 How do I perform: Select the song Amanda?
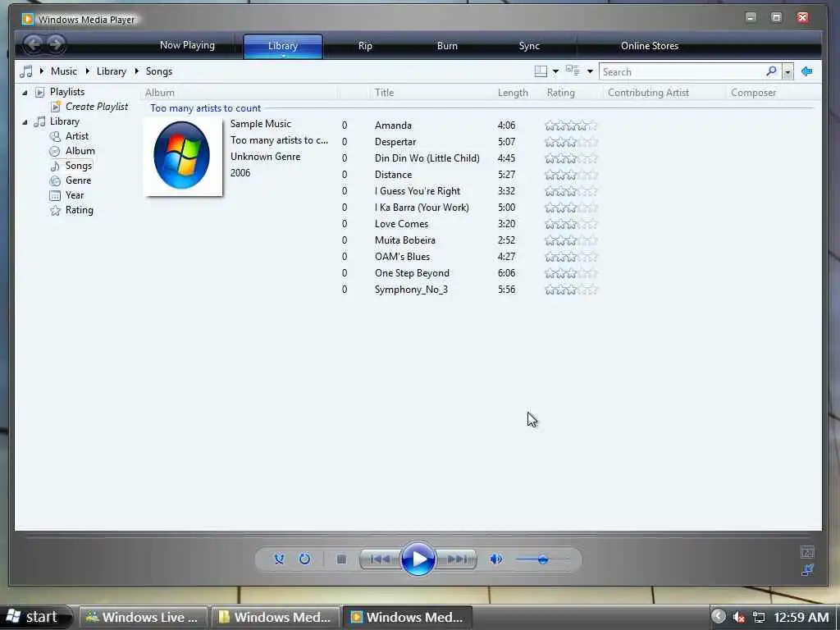coord(393,126)
